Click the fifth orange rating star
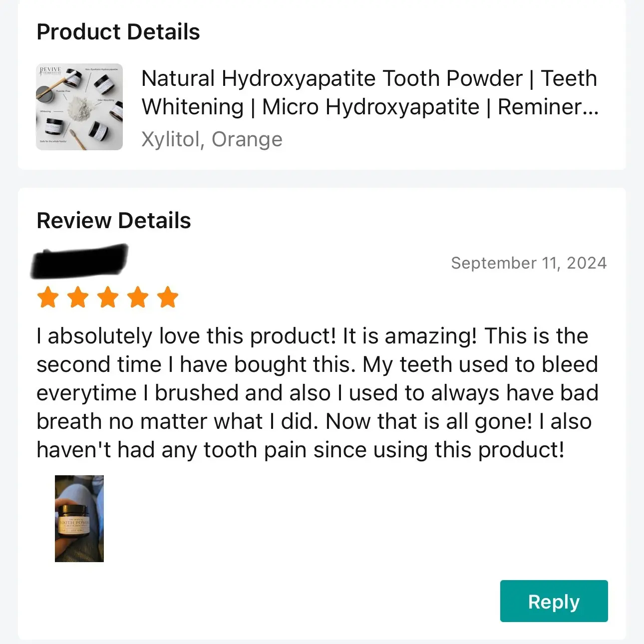Viewport: 644px width, 644px height. click(168, 297)
